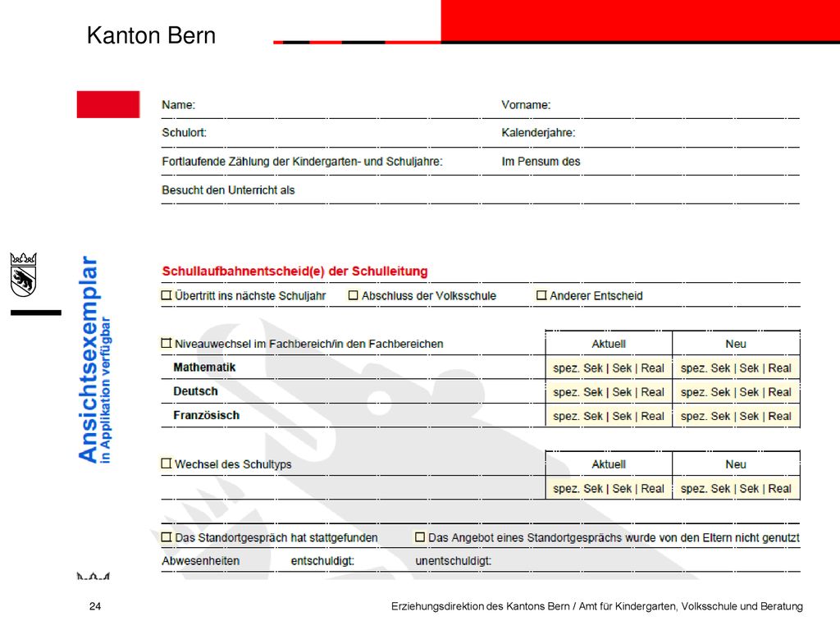Select Schultyp Neu level cell
Screen dimensions: 840x630
pos(736,489)
